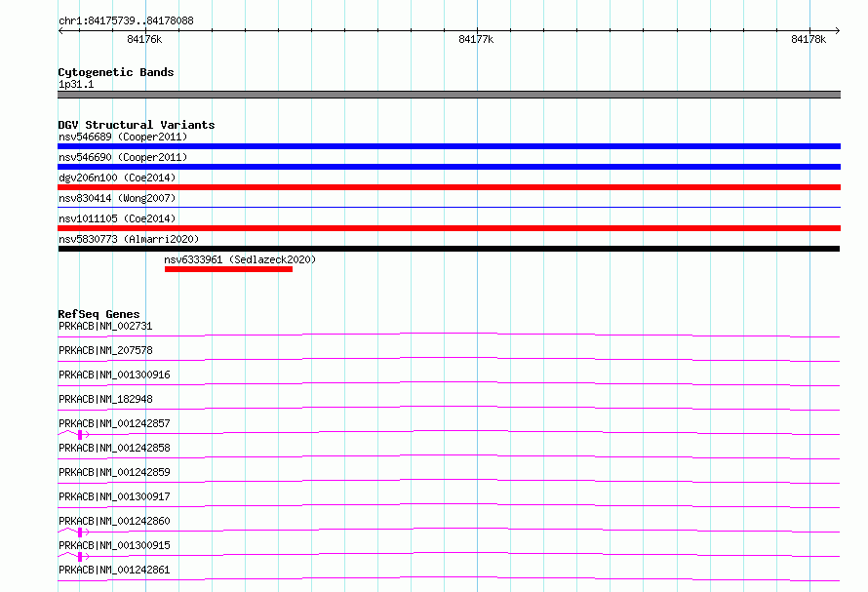Open the PRKACB|NM_001242859 transcript label
The image size is (868, 592).
point(114,472)
